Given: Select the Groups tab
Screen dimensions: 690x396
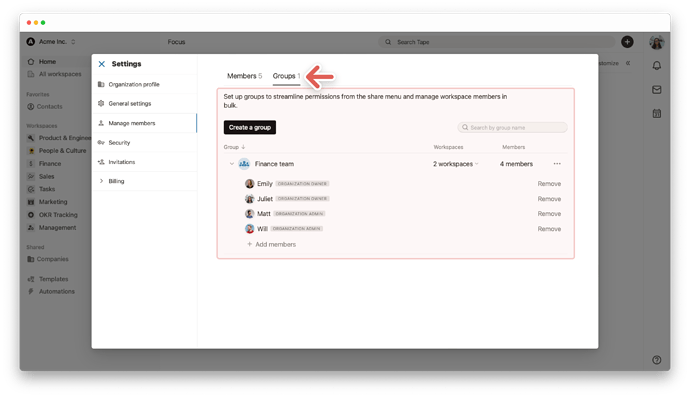Looking at the screenshot, I should tap(286, 76).
